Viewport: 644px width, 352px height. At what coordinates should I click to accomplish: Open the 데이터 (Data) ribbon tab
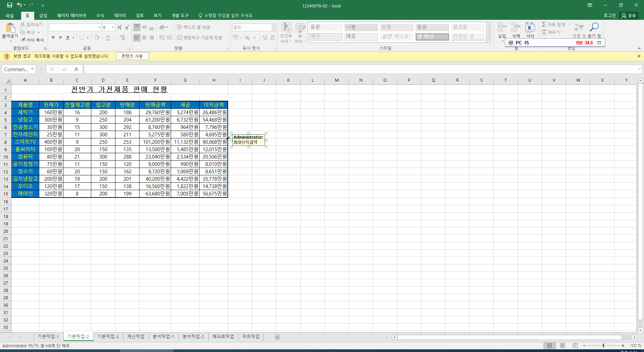point(120,15)
